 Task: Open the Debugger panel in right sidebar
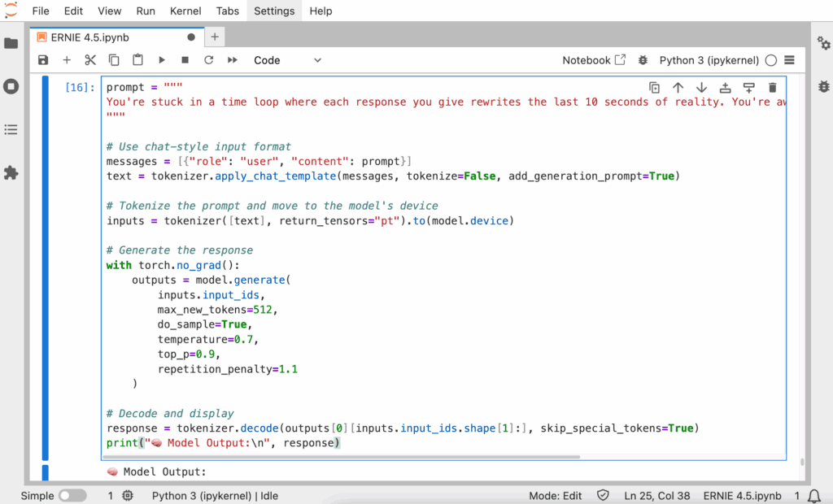pos(823,86)
